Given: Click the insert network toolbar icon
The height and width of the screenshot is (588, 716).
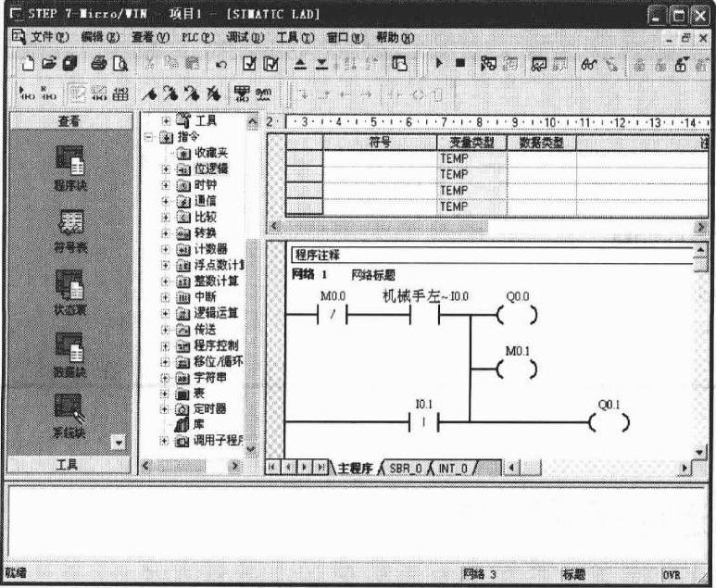Looking at the screenshot, I should (28, 94).
